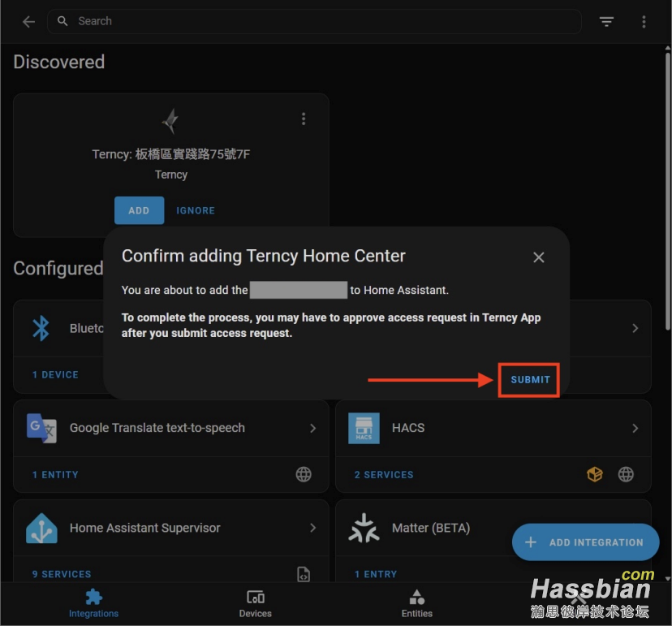
Task: Click the vertical scrollbar thumb
Action: coord(668,191)
